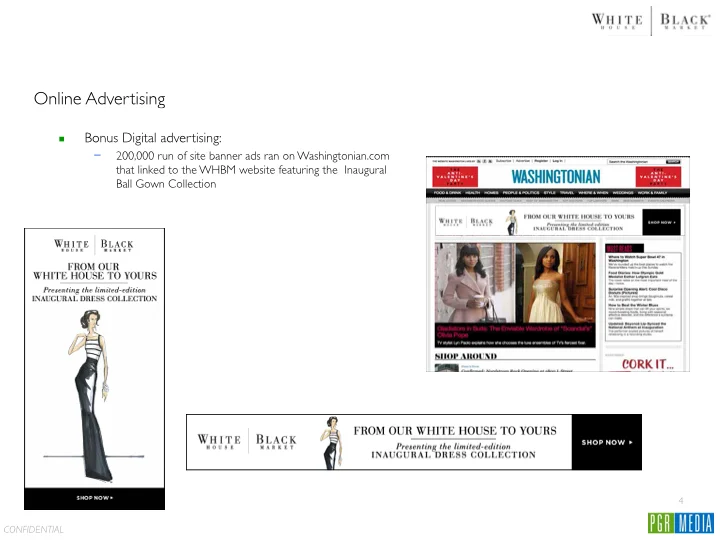Click the Washingtonian masthead logo

[x=556, y=177]
